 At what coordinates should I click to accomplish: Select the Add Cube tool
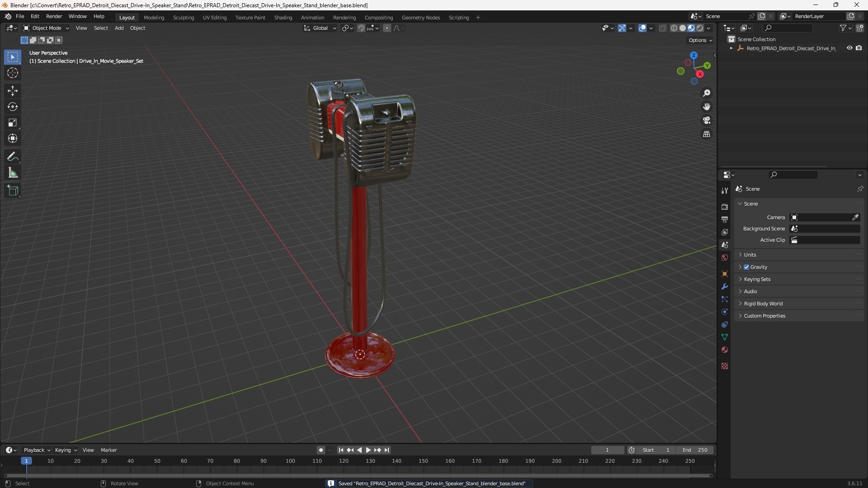pyautogui.click(x=13, y=191)
